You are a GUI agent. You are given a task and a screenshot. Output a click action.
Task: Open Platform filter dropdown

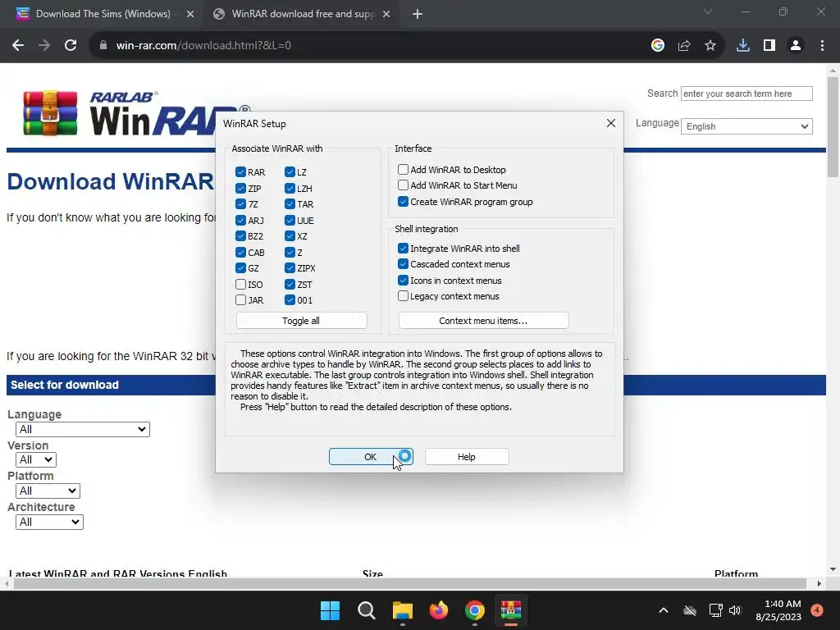(x=48, y=491)
